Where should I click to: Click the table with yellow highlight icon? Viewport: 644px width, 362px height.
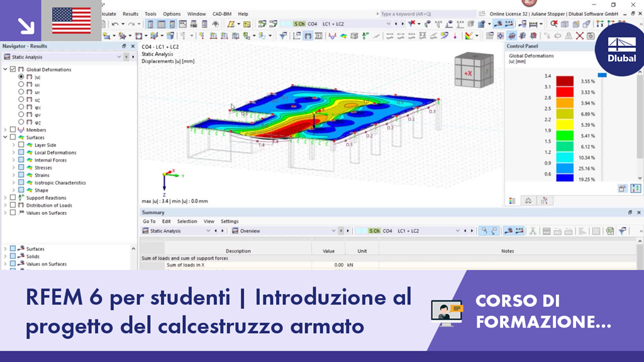[247, 25]
